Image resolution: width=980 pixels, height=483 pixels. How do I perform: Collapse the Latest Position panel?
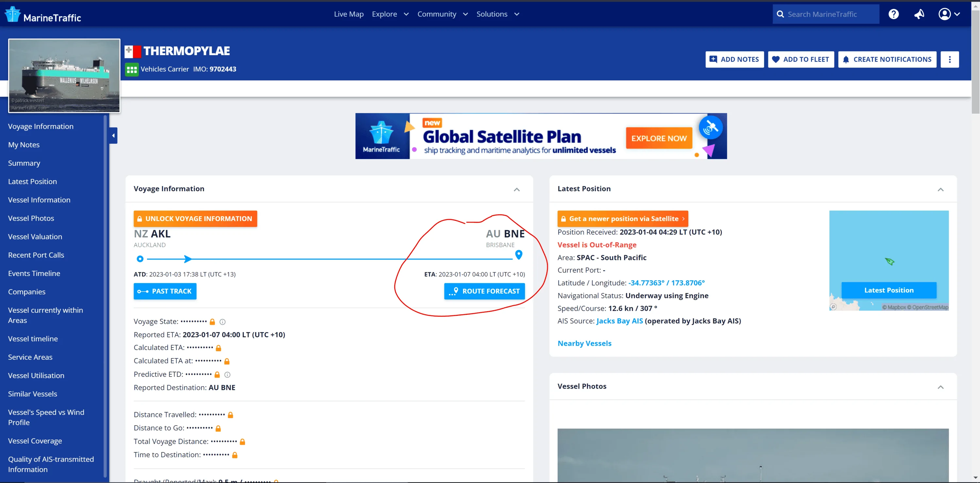[940, 189]
